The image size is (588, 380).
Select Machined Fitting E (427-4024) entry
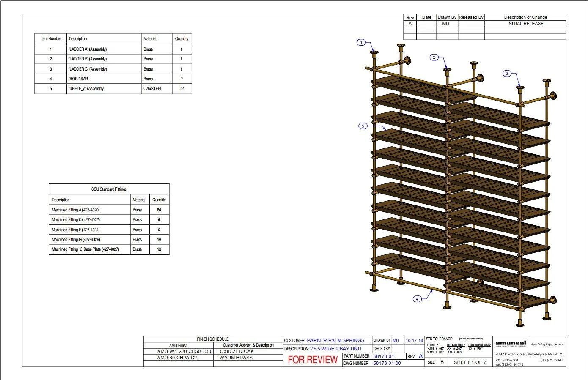76,230
